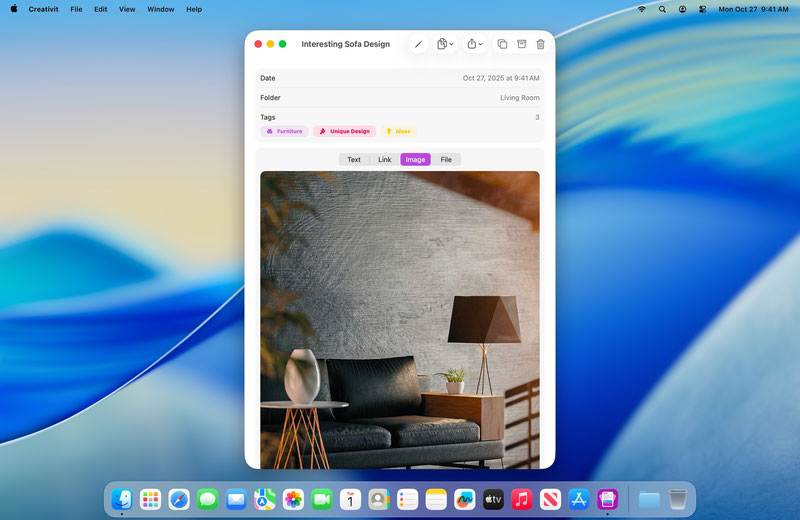Open the Spotlight search icon
800x520 pixels.
point(662,9)
